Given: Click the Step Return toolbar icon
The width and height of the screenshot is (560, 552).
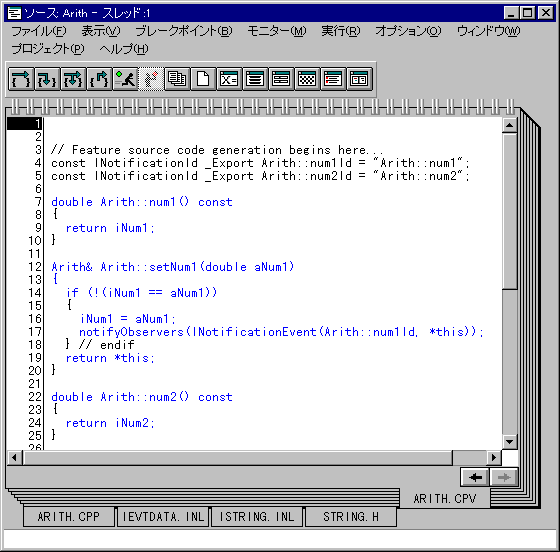Looking at the screenshot, I should pos(99,79).
